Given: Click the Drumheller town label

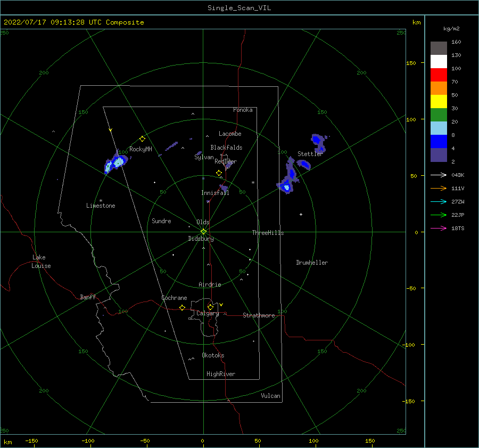Looking at the screenshot, I should (312, 263).
